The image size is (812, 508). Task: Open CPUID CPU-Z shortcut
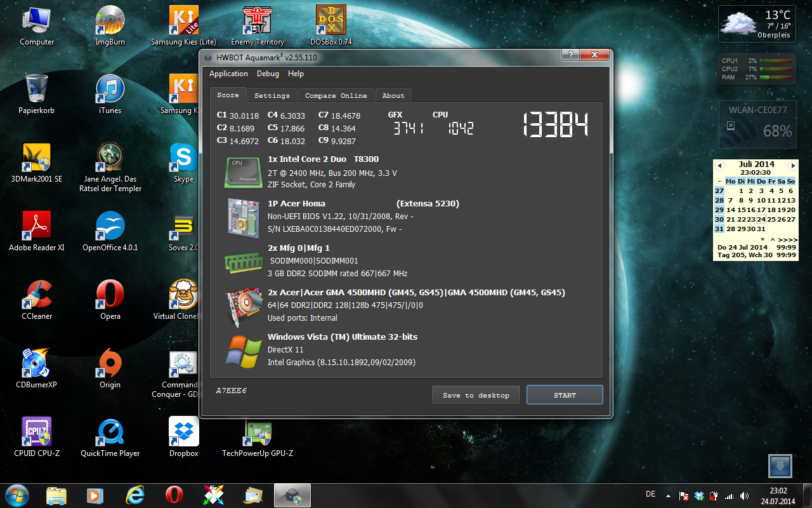tap(37, 437)
